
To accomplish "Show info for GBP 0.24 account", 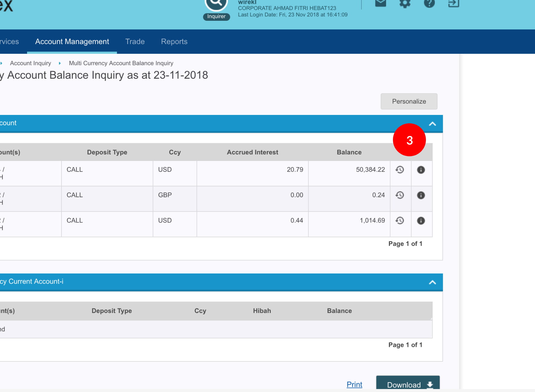I will [x=421, y=195].
